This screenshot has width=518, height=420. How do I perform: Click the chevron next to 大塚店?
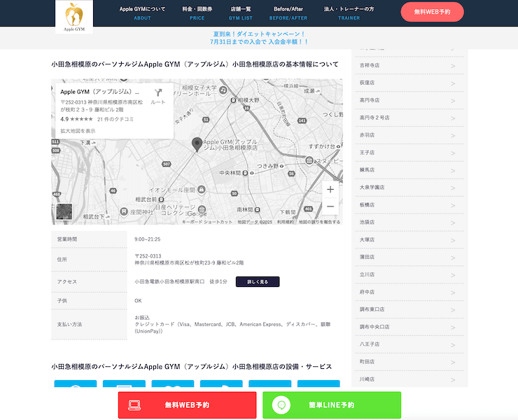pyautogui.click(x=453, y=240)
